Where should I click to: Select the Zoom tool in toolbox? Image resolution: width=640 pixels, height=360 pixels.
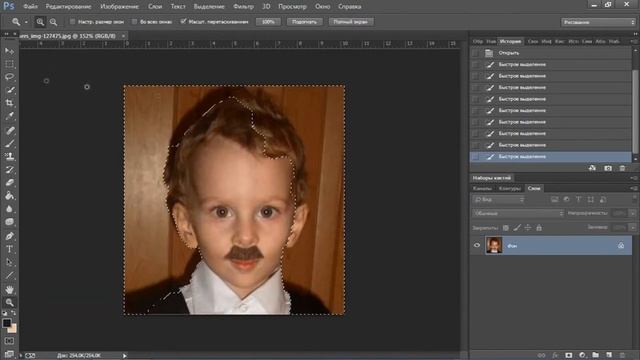pos(9,302)
